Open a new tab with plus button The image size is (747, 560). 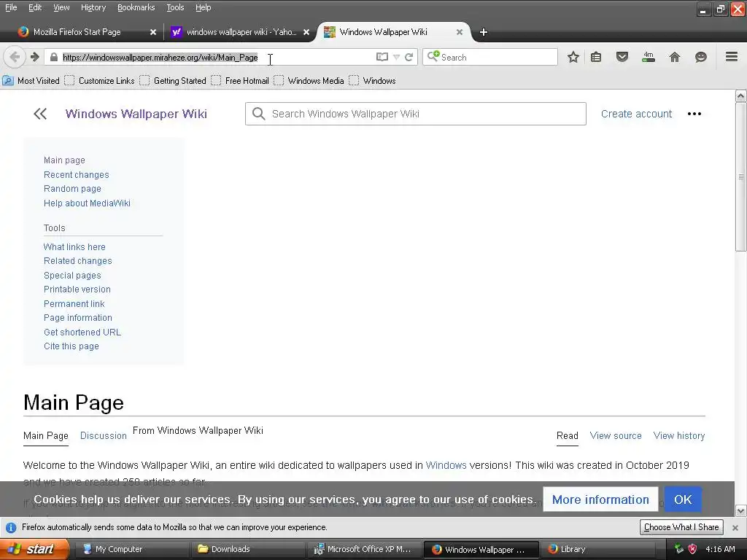tap(484, 32)
